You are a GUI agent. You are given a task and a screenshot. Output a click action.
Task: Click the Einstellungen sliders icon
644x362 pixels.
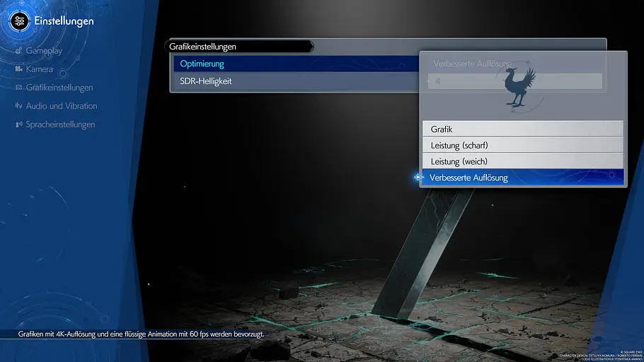19,21
